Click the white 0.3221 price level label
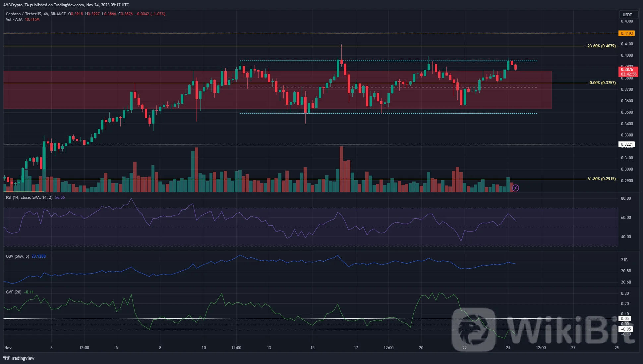The image size is (643, 364). pos(626,144)
